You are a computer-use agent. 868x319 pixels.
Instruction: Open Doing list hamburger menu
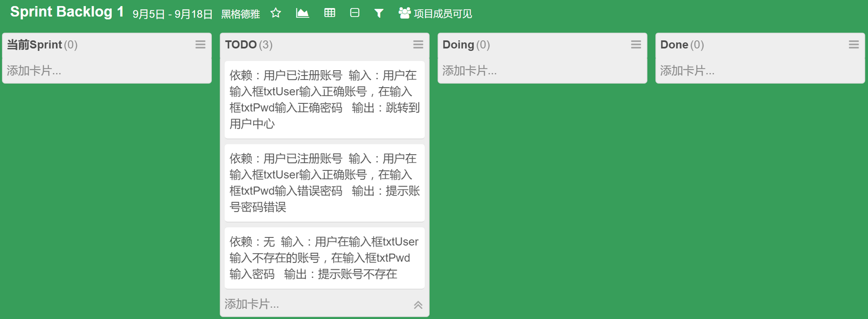(636, 44)
